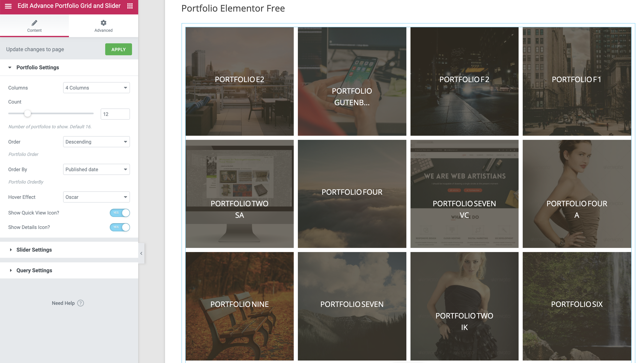Select the Portfolio Seven VC thumbnail

(x=465, y=194)
